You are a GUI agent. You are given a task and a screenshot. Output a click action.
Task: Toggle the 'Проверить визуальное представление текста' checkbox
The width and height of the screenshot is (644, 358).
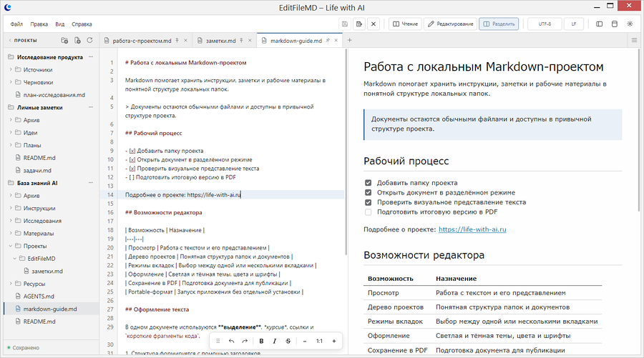368,202
